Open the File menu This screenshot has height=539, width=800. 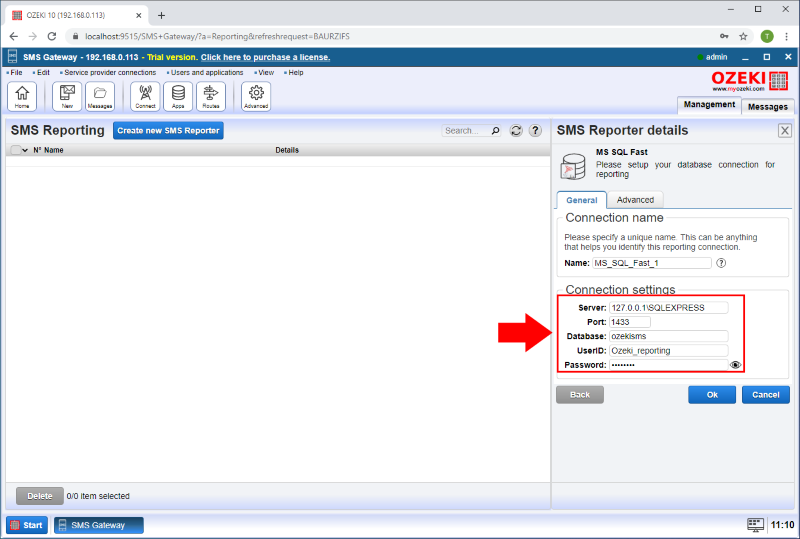pyautogui.click(x=14, y=72)
